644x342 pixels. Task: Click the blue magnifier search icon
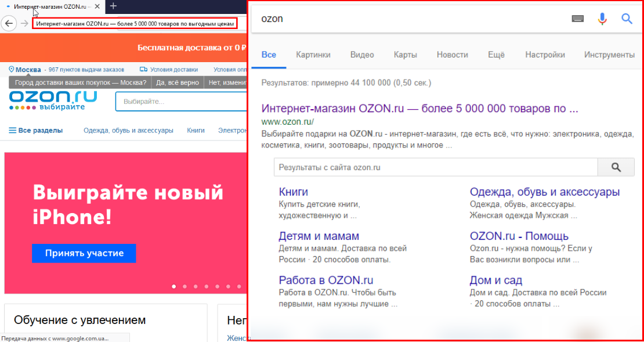coord(627,19)
